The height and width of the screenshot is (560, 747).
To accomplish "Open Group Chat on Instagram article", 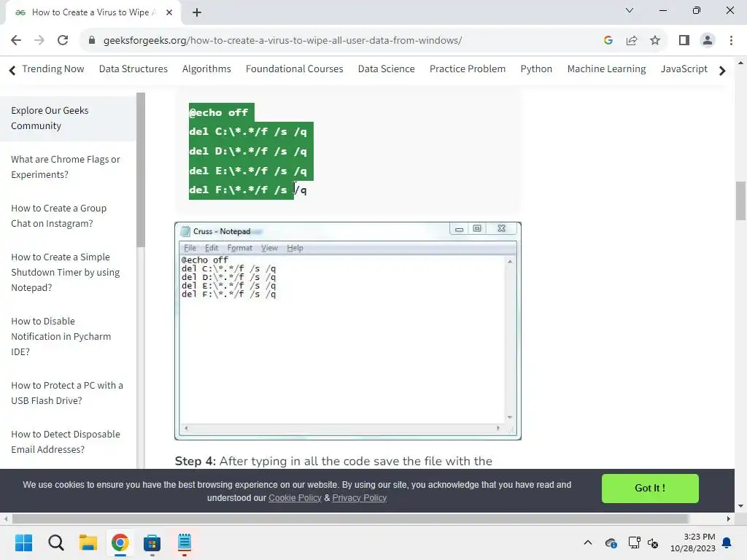I will [x=58, y=216].
